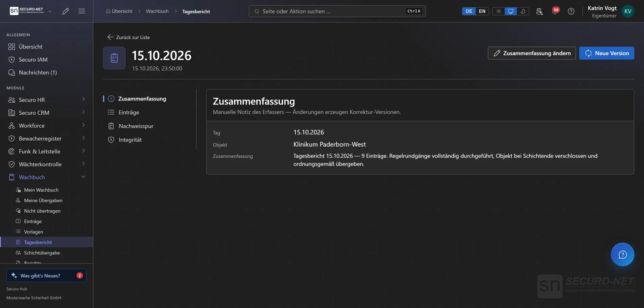Click the user switch icon in header
Screen dimensions: 644x308
539,11
